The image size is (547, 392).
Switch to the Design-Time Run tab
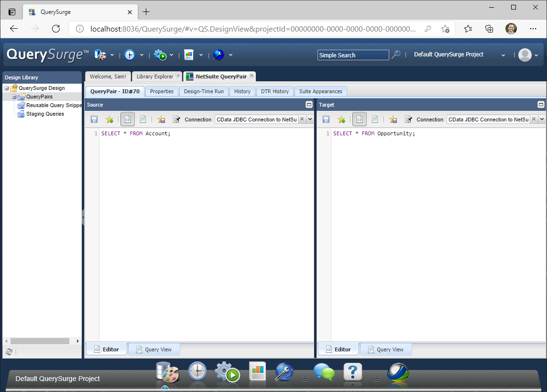coord(204,91)
